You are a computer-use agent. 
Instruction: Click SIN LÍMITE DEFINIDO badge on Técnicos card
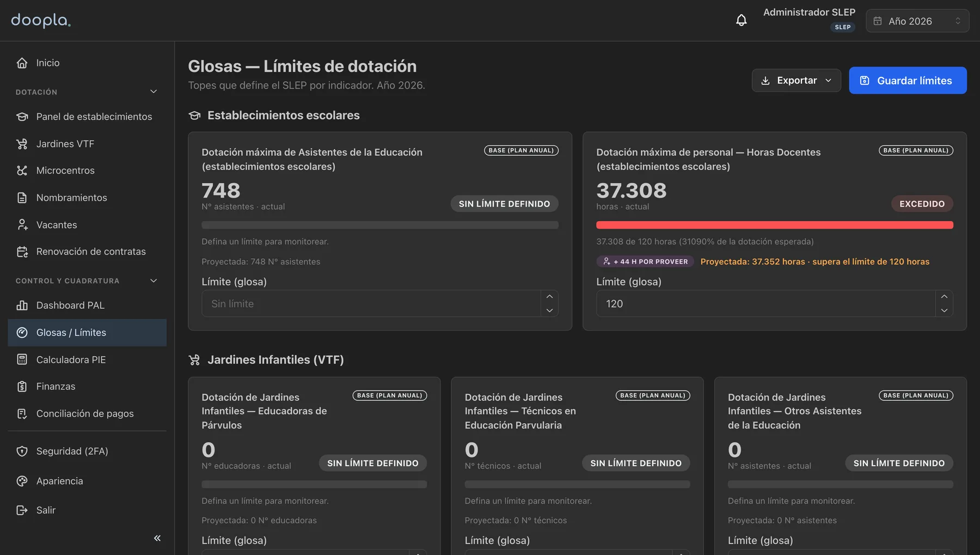click(636, 463)
